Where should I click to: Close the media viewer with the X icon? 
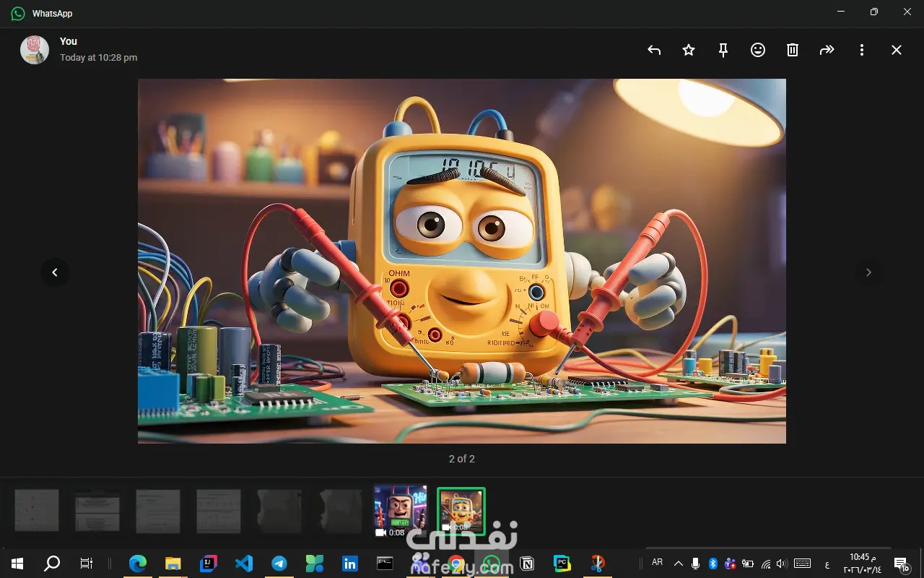tap(897, 50)
